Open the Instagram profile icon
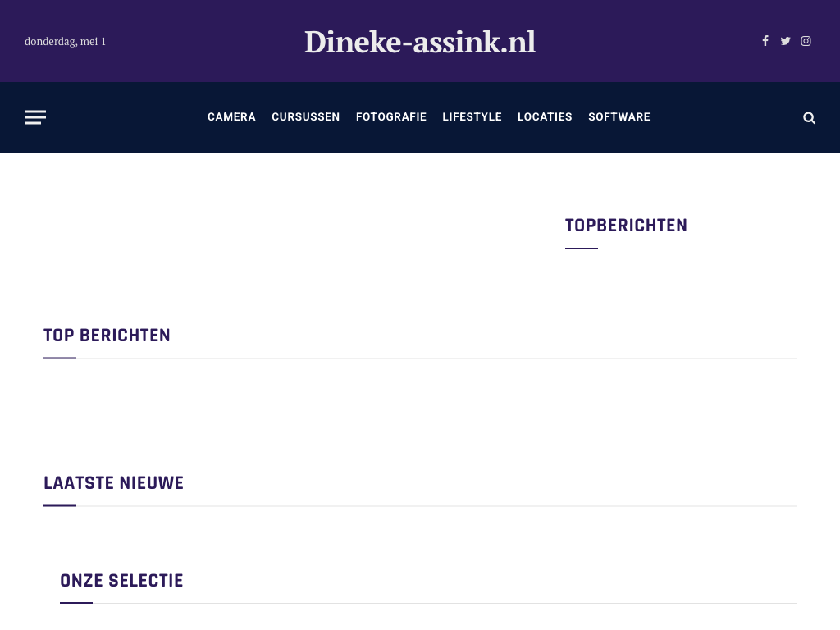This screenshot has height=630, width=840. click(806, 41)
